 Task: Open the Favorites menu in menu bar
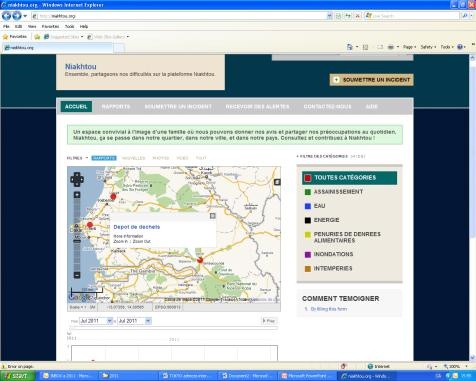(50, 26)
